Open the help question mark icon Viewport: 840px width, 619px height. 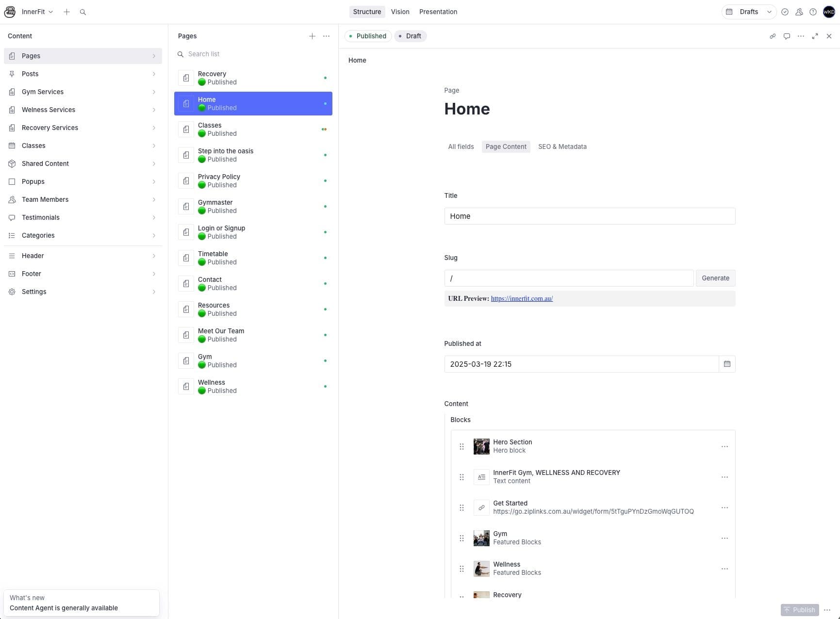(813, 12)
